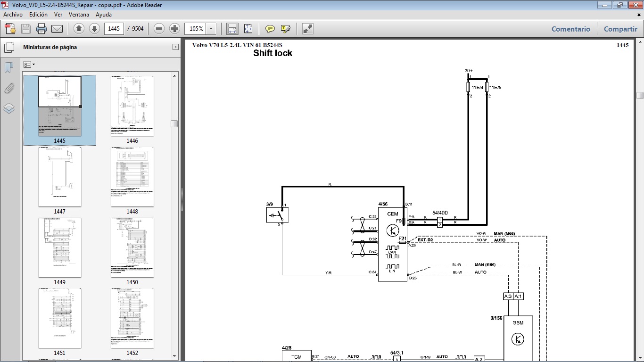Open the Comentario pane
This screenshot has height=362, width=644.
coord(571,29)
